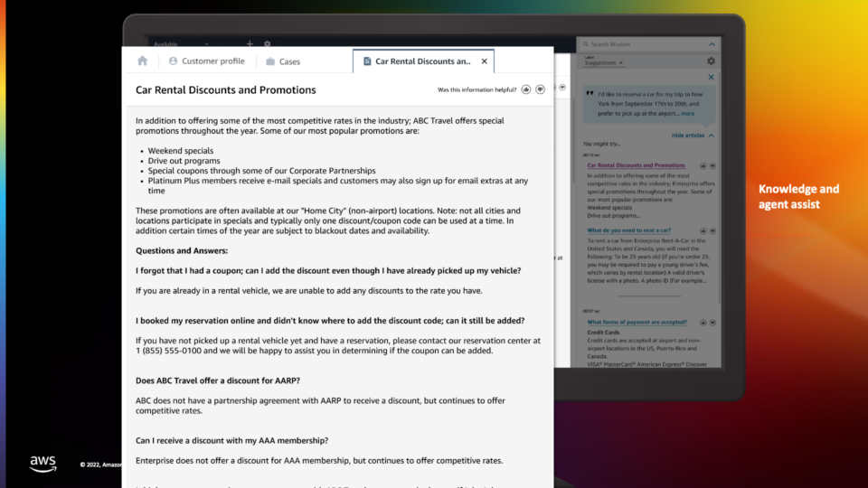Viewport: 868px width, 488px height.
Task: Click the gear icon in background top bar
Action: [268, 43]
